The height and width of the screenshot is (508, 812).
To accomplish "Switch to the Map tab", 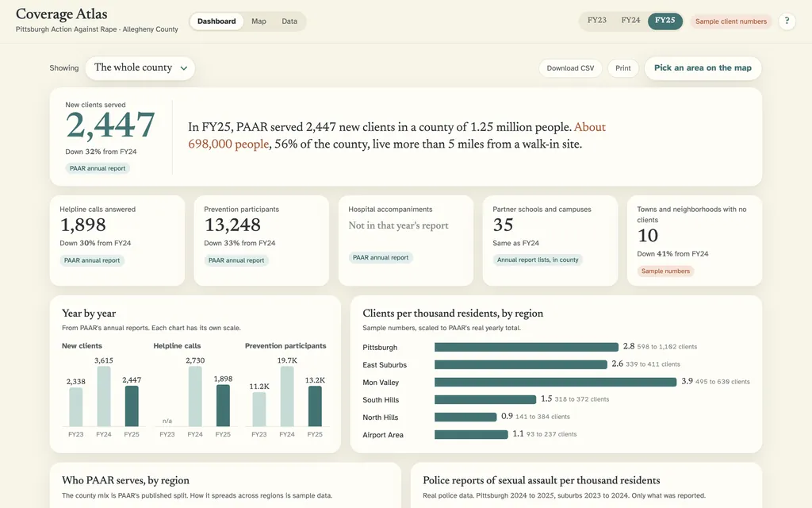I will [x=259, y=21].
